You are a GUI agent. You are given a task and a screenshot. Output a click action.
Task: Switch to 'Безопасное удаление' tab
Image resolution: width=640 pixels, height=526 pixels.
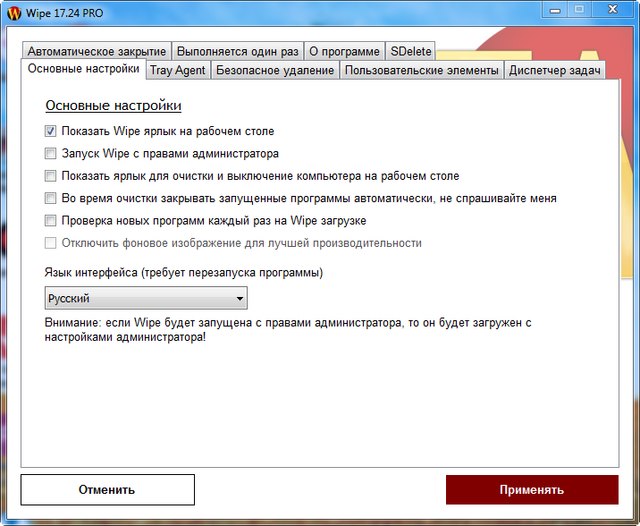(274, 70)
